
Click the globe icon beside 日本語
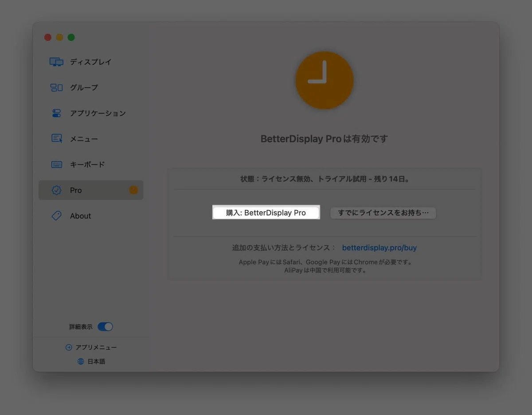(81, 361)
